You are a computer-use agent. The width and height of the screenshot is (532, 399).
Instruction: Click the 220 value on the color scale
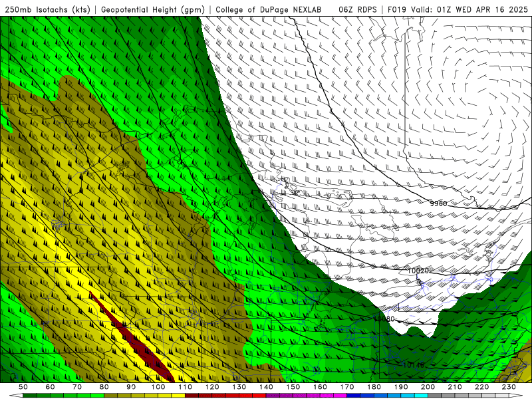[x=482, y=387]
